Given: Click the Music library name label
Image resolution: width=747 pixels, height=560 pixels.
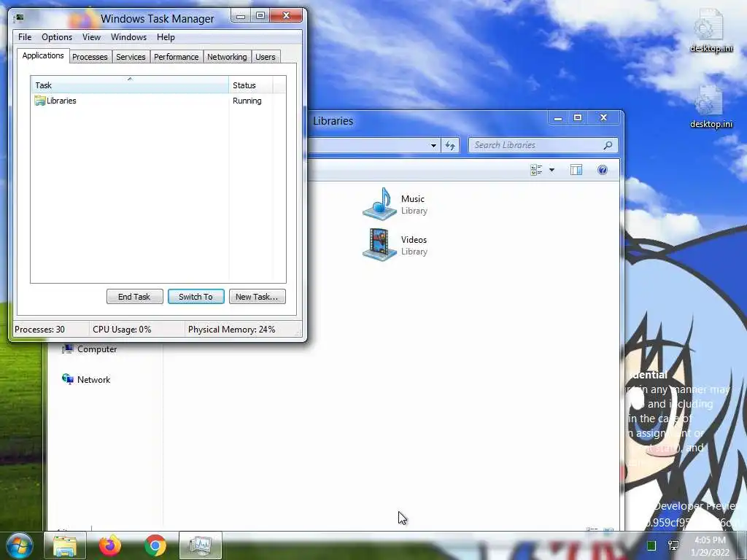Looking at the screenshot, I should click(x=413, y=199).
